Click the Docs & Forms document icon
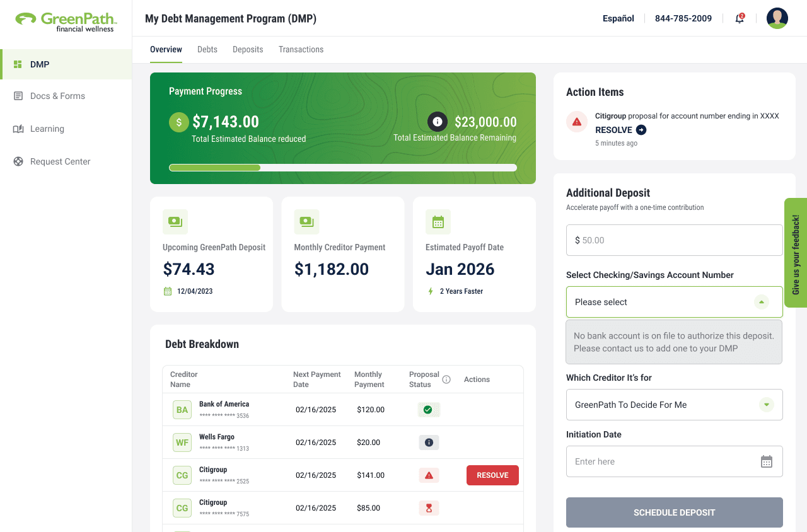The width and height of the screenshot is (807, 532). tap(18, 96)
